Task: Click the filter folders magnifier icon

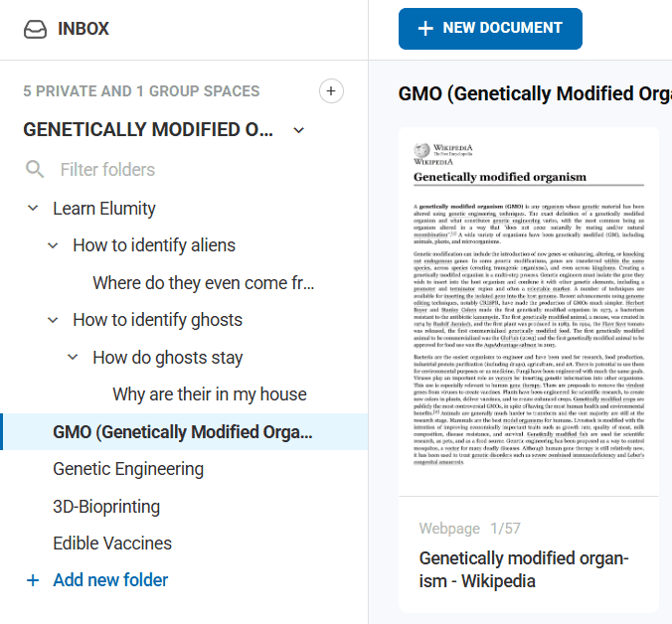Action: (35, 170)
